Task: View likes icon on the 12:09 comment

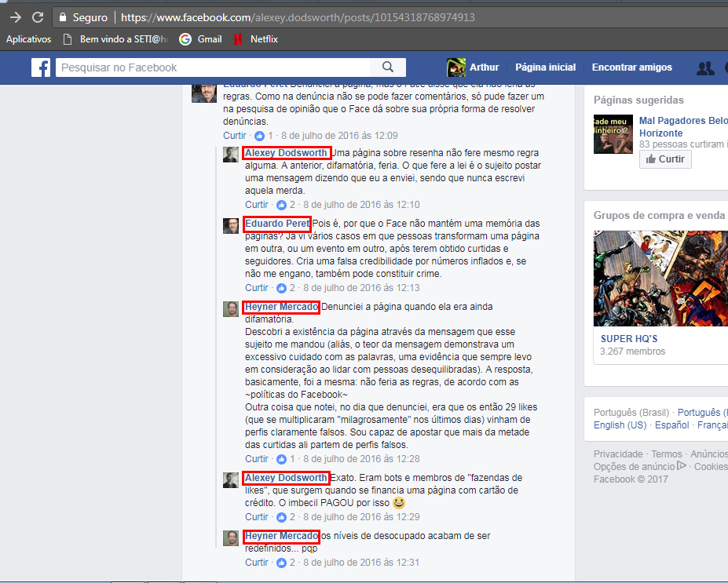Action: click(259, 136)
